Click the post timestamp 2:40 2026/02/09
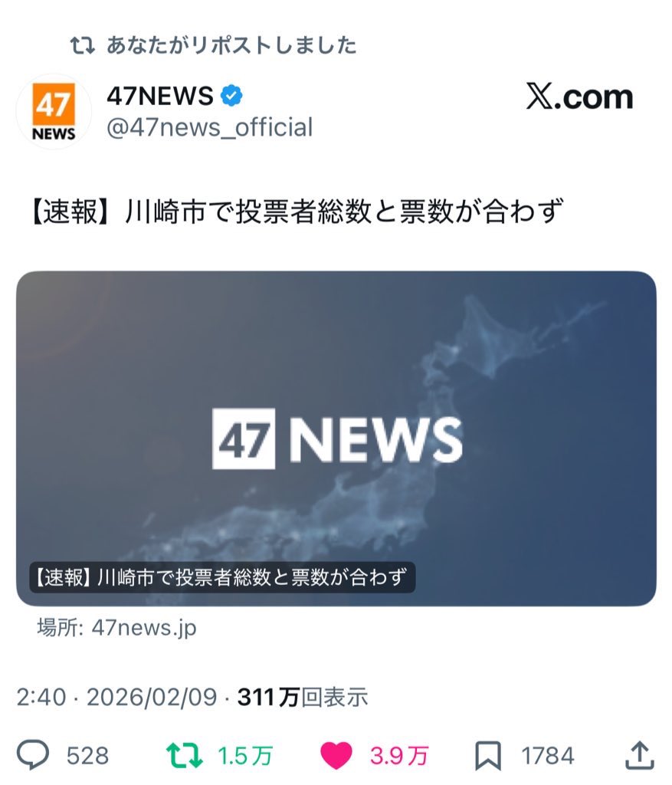The width and height of the screenshot is (672, 785). [x=117, y=697]
